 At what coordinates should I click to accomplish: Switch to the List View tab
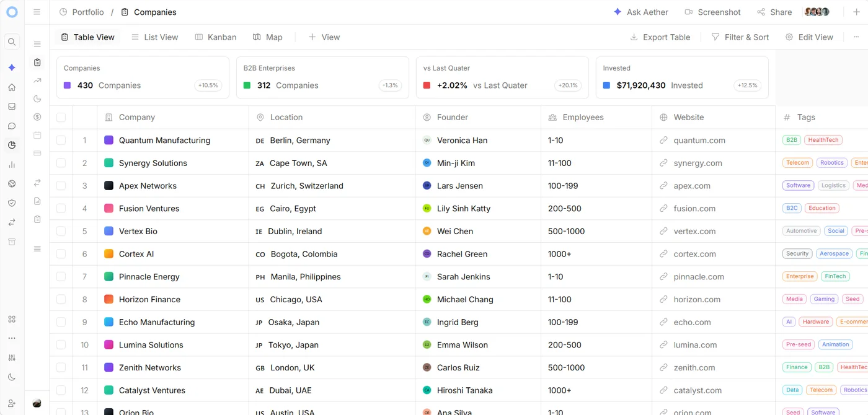[x=154, y=37]
